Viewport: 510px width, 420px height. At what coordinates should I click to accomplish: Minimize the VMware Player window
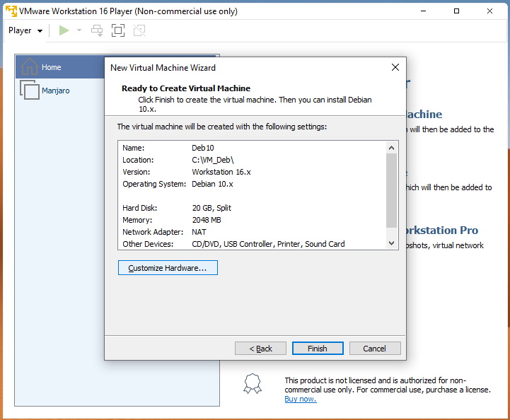(x=423, y=11)
